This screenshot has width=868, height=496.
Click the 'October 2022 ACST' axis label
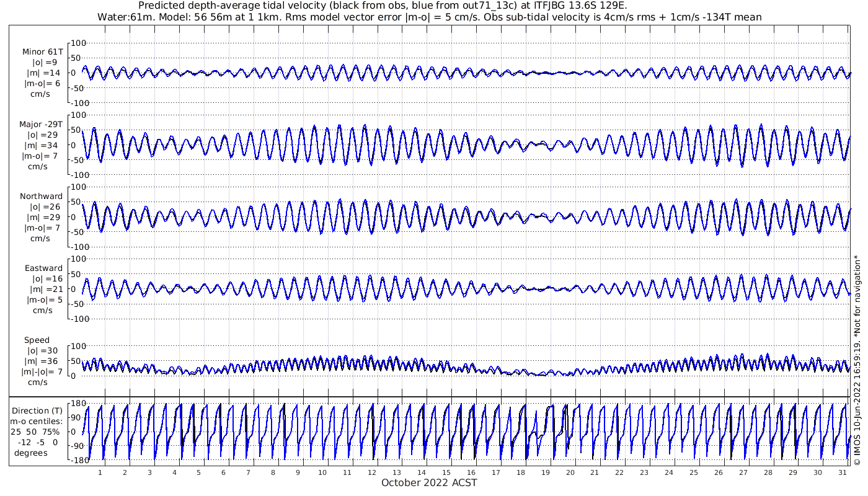(x=429, y=483)
